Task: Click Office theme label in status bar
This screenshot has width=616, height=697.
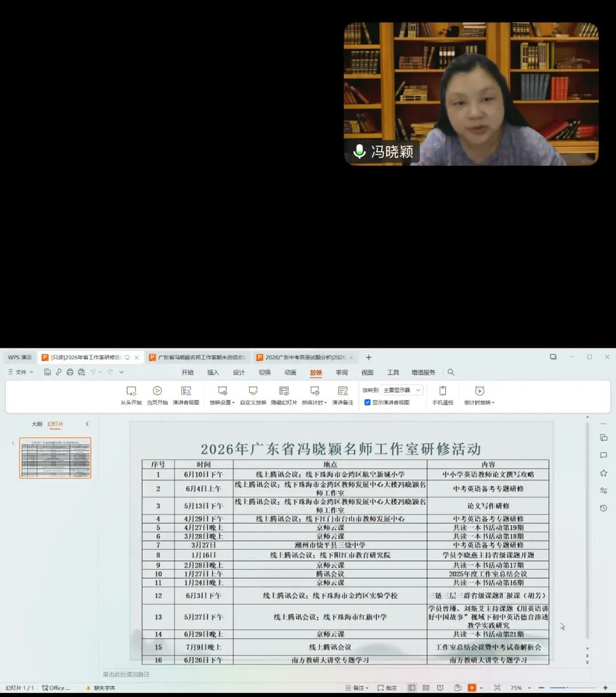Action: pyautogui.click(x=56, y=688)
